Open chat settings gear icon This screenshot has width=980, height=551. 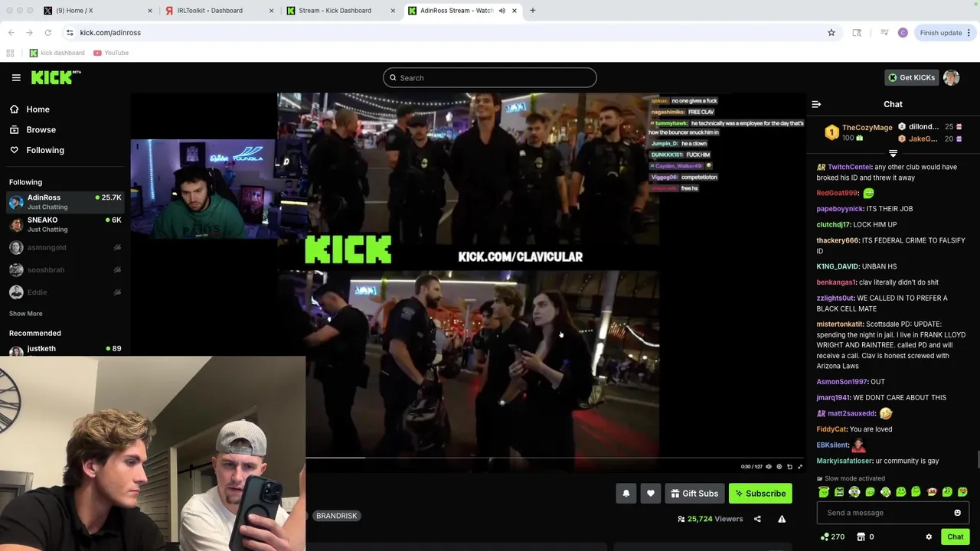(x=929, y=536)
